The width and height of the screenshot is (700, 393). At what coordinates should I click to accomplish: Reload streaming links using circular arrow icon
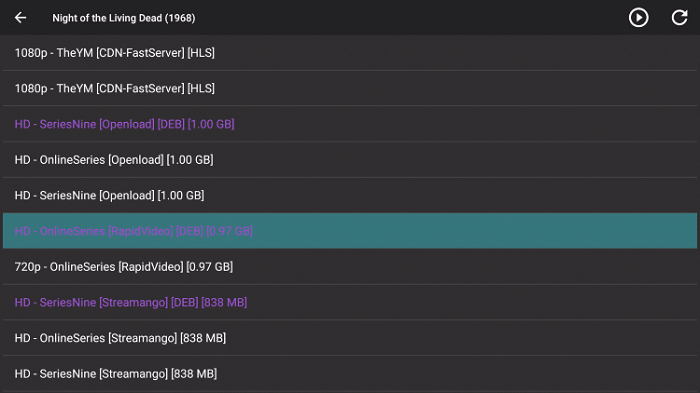click(x=679, y=18)
